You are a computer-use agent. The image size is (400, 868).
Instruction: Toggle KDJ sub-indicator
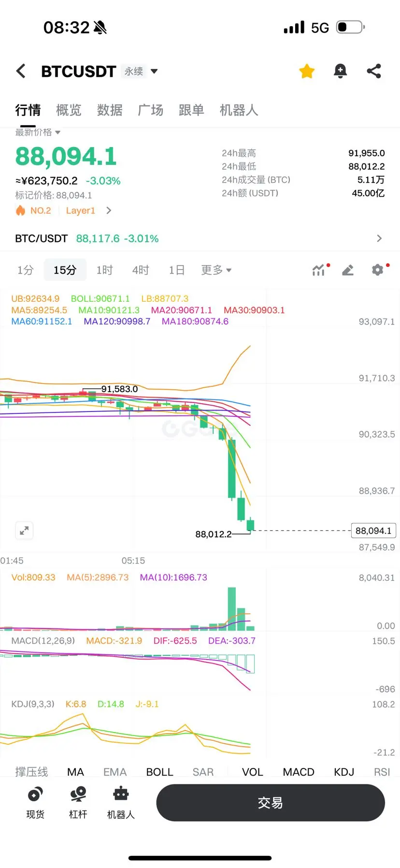(x=344, y=772)
